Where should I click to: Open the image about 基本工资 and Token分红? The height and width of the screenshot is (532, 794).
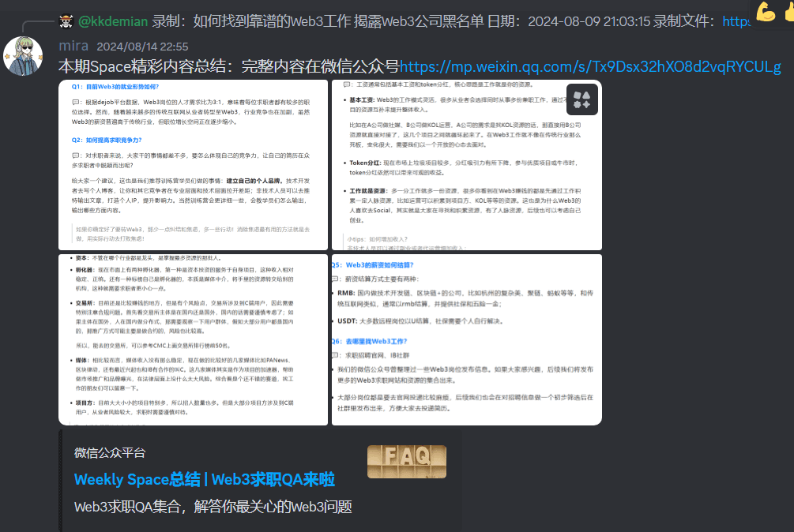click(x=466, y=165)
